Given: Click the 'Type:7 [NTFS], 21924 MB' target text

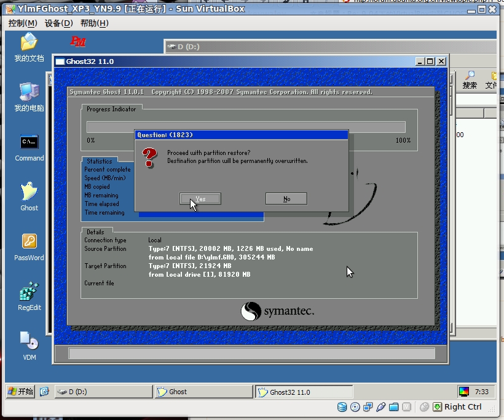Looking at the screenshot, I should click(x=190, y=266).
